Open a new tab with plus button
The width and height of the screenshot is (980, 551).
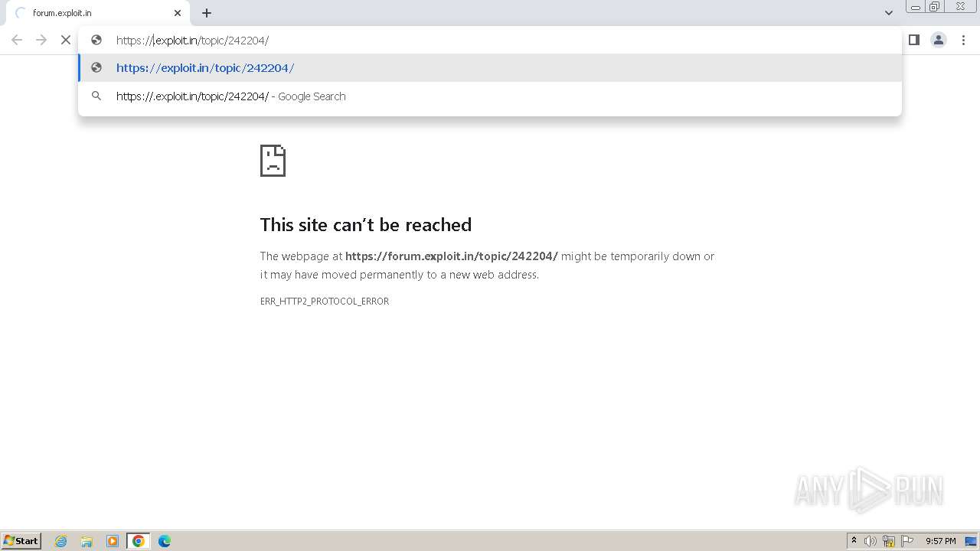pos(207,13)
